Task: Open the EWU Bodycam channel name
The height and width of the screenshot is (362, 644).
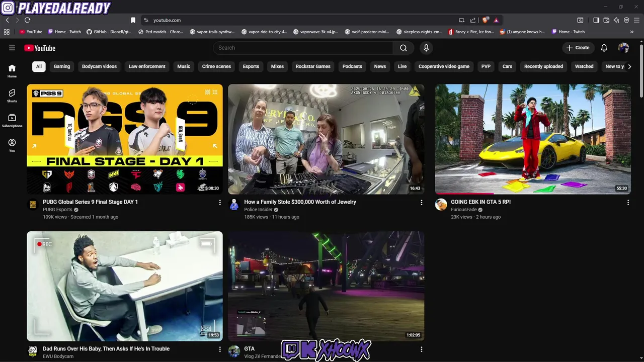Action: coord(58,356)
